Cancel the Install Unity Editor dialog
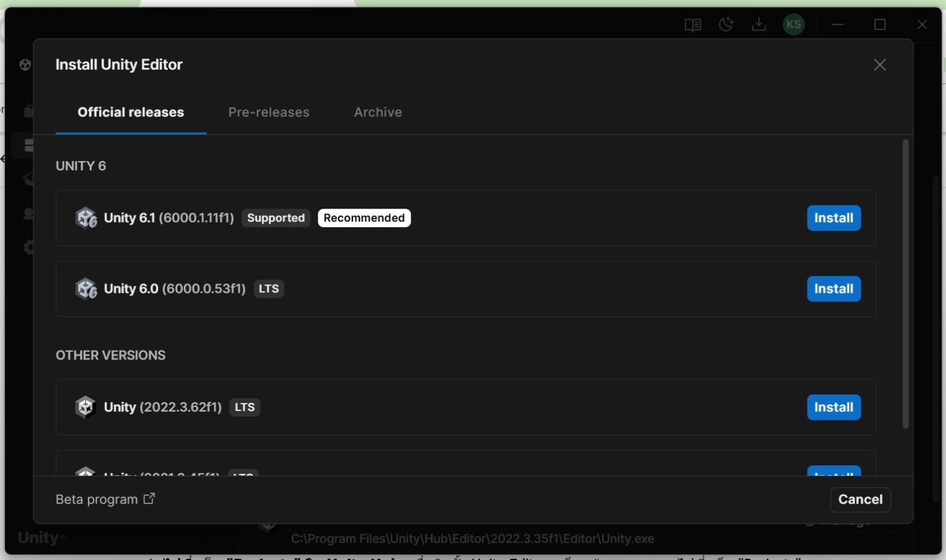Image resolution: width=946 pixels, height=560 pixels. click(860, 499)
